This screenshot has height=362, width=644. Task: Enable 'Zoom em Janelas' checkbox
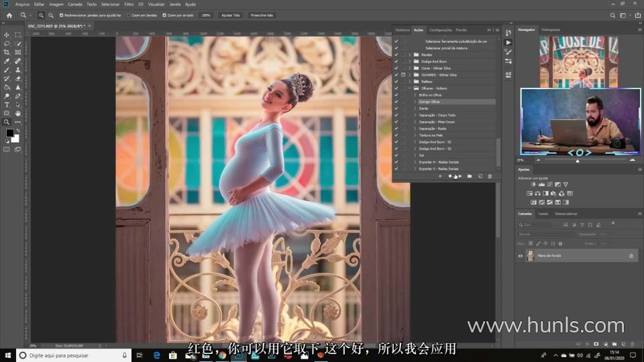[129, 15]
